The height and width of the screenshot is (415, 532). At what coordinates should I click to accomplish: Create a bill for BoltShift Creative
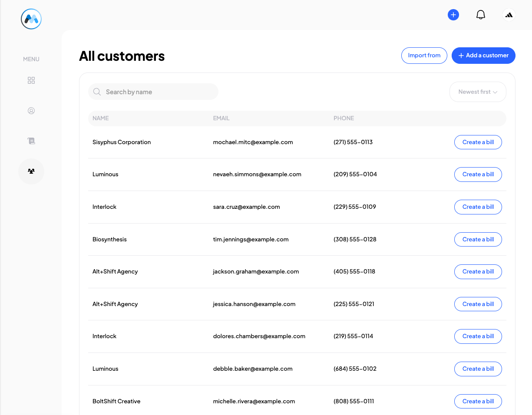(478, 402)
